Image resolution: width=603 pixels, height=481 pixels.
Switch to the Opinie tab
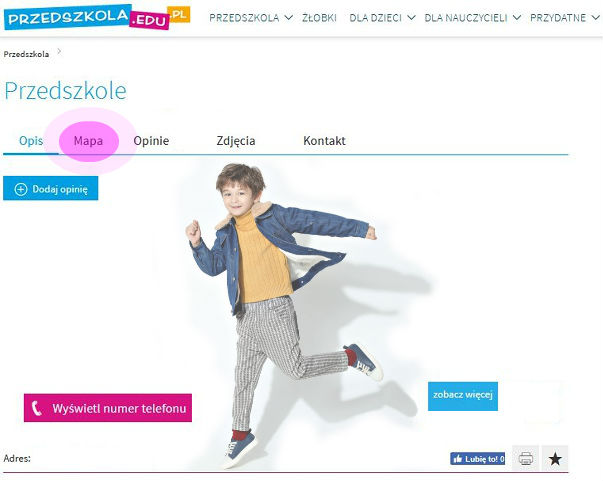click(x=151, y=141)
